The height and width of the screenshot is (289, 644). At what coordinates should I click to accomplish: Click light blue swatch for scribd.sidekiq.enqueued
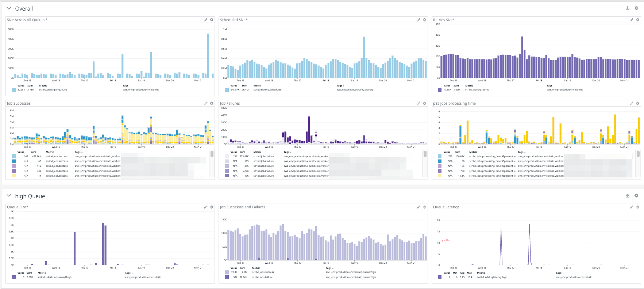(14, 90)
